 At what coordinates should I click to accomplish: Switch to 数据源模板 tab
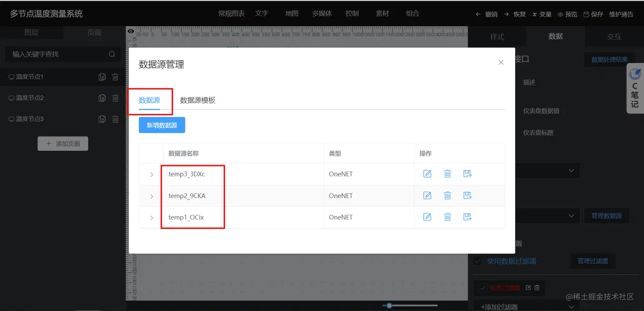click(198, 100)
